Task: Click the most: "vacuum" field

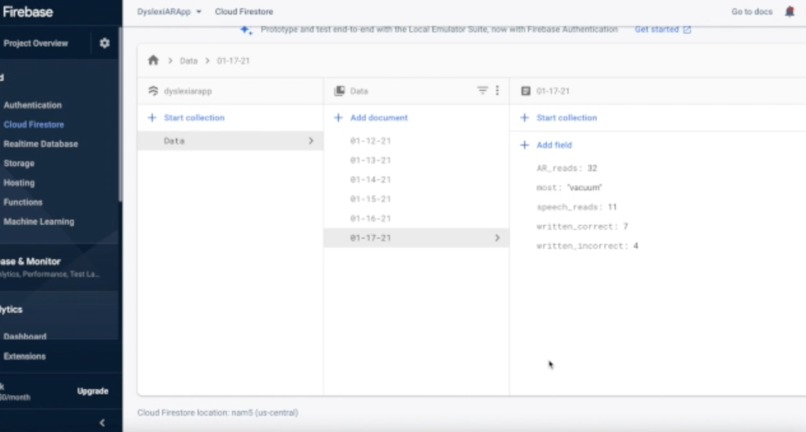Action: coord(569,188)
